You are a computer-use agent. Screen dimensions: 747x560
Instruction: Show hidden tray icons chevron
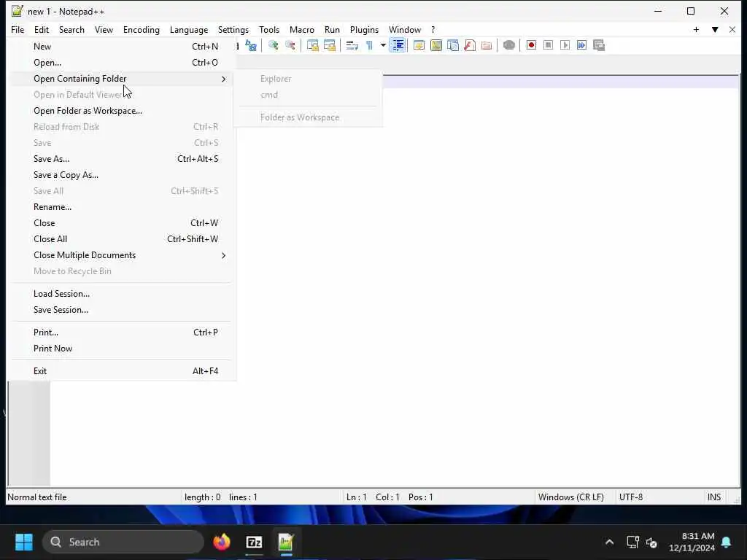pyautogui.click(x=609, y=542)
